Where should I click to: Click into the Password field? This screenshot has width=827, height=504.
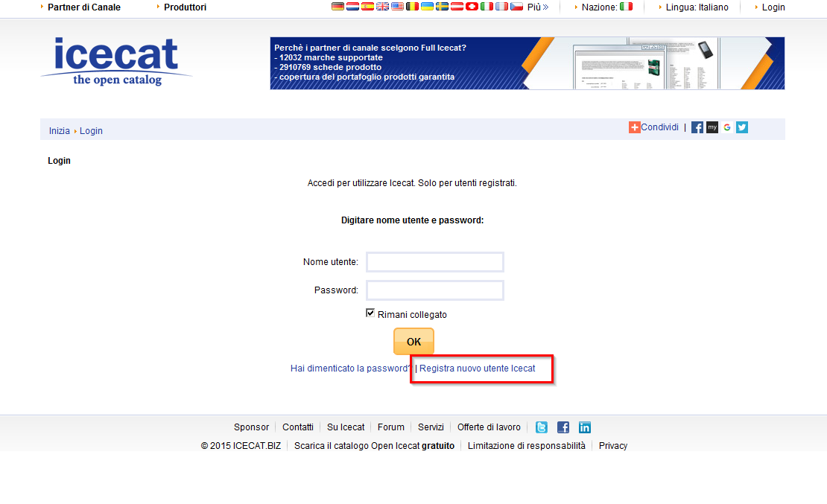[x=435, y=290]
